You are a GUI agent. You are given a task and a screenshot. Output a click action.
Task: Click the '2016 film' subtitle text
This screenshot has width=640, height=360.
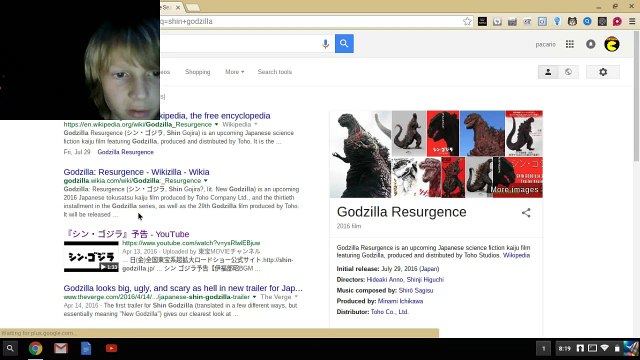349,226
